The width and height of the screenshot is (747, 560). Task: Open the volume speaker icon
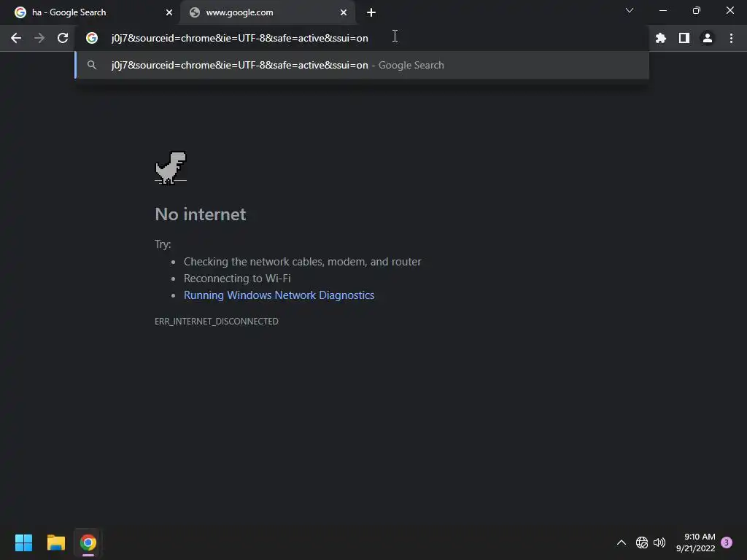tap(659, 542)
